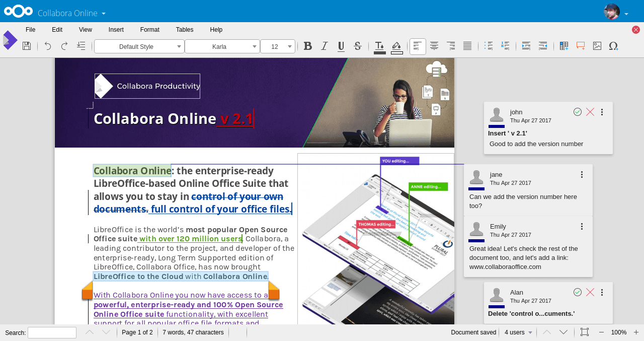Image resolution: width=644 pixels, height=341 pixels.
Task: Insert a table
Action: coord(564,46)
